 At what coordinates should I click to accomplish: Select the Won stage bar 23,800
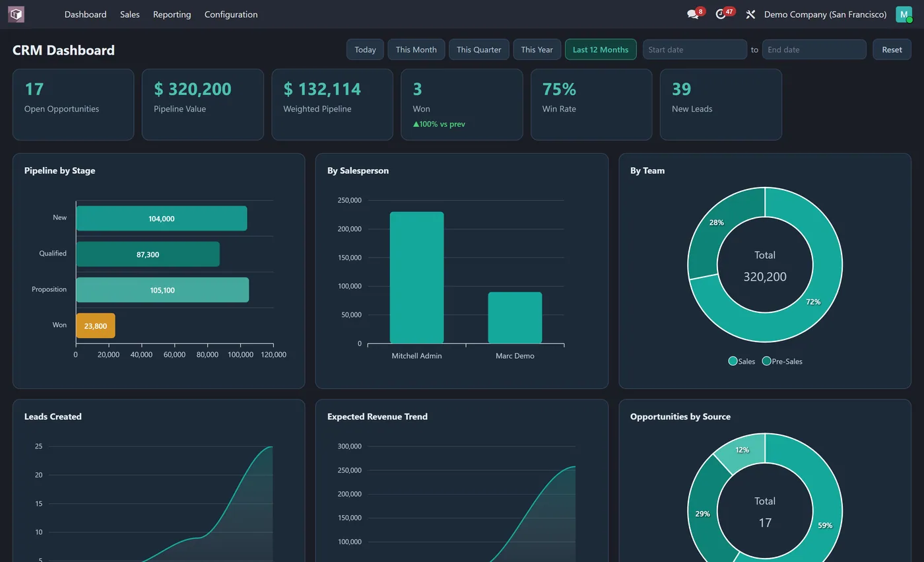point(96,326)
